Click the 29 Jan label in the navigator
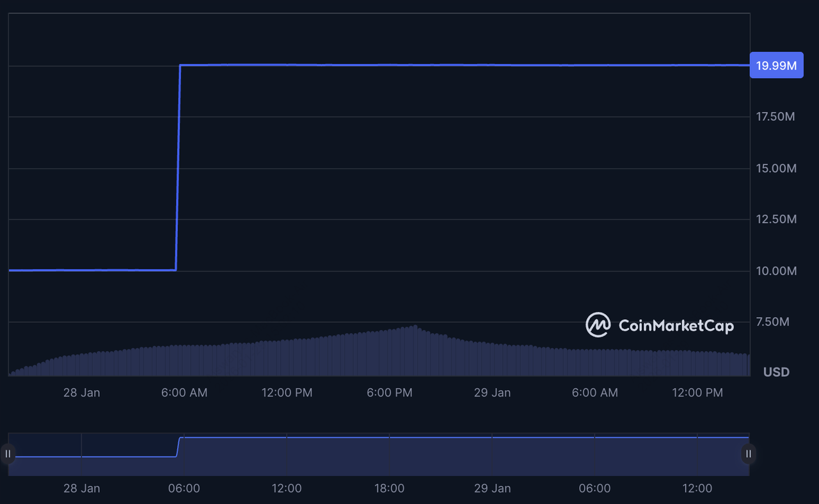This screenshot has width=819, height=504. (x=492, y=489)
